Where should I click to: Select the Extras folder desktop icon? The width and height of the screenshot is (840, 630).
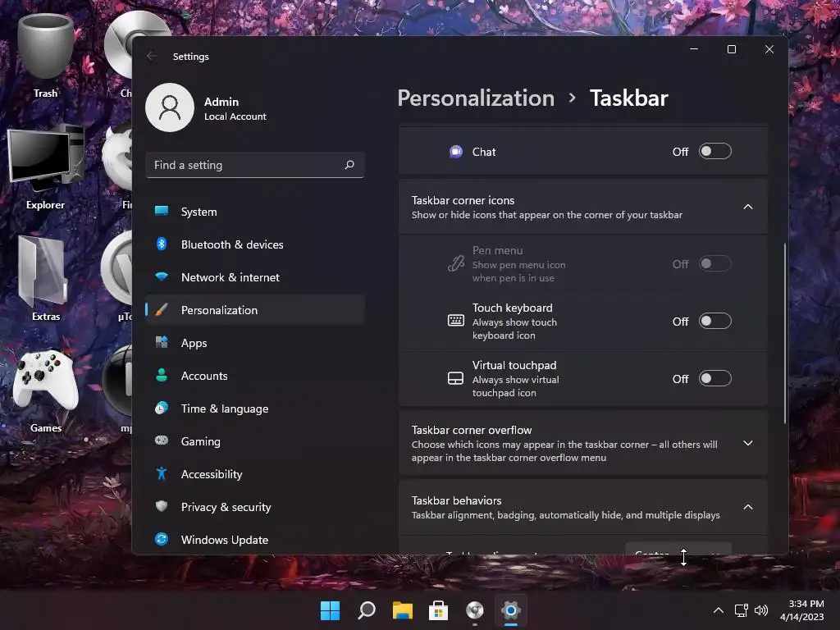click(46, 280)
